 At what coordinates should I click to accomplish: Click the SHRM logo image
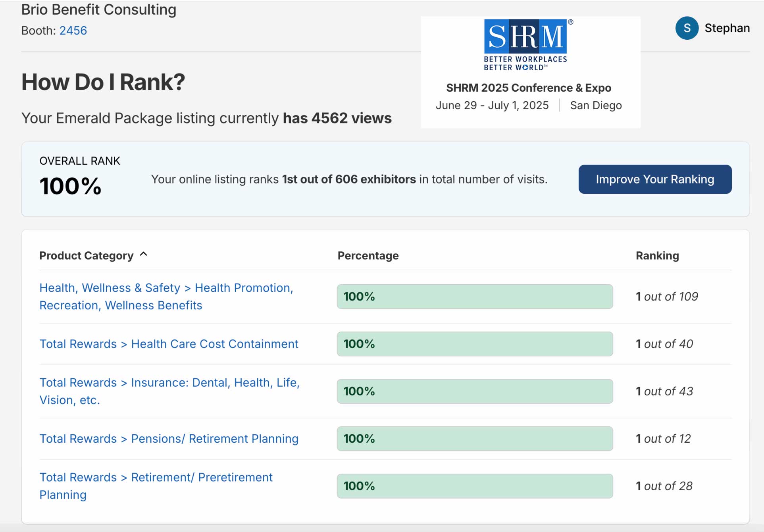pos(526,44)
